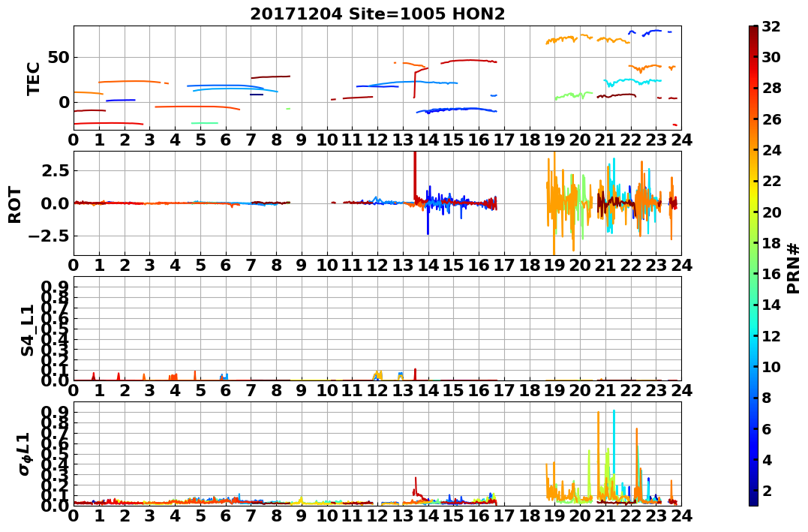The height and width of the screenshot is (532, 808).
Task: Select colorbar tick value 32
Action: [771, 26]
